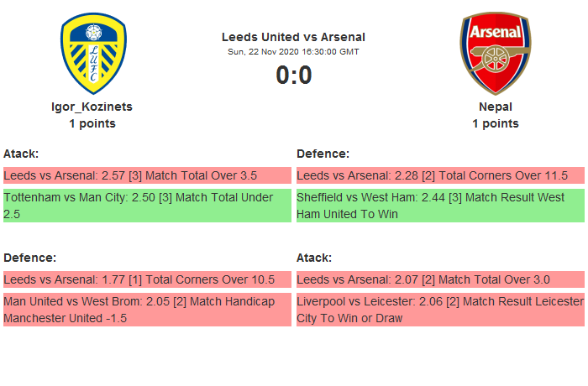Click Igor_Kozinets's Defence section heading
This screenshot has height=386, width=588.
click(29, 258)
